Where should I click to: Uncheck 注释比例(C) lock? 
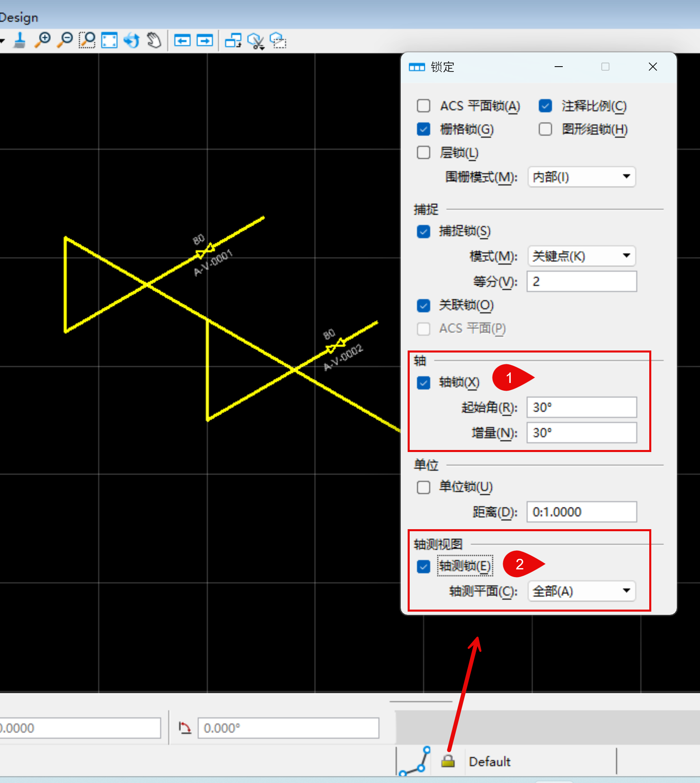tap(545, 106)
